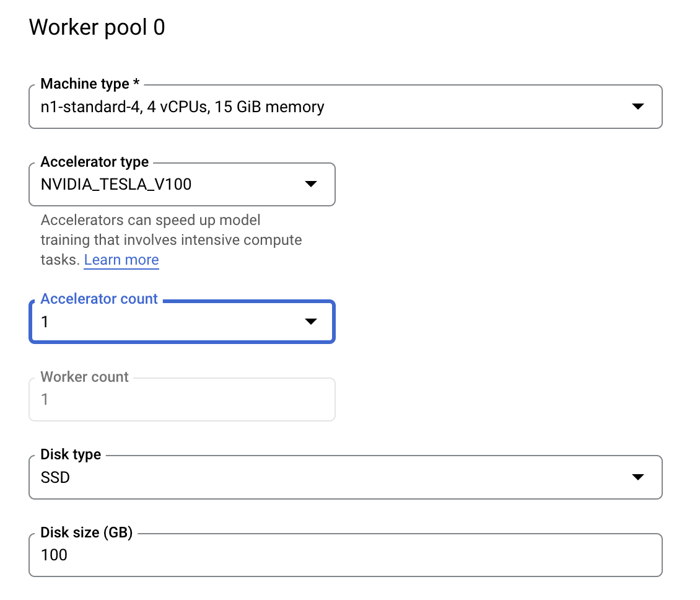Click the Disk type dropdown arrow
700x600 pixels.
[637, 477]
